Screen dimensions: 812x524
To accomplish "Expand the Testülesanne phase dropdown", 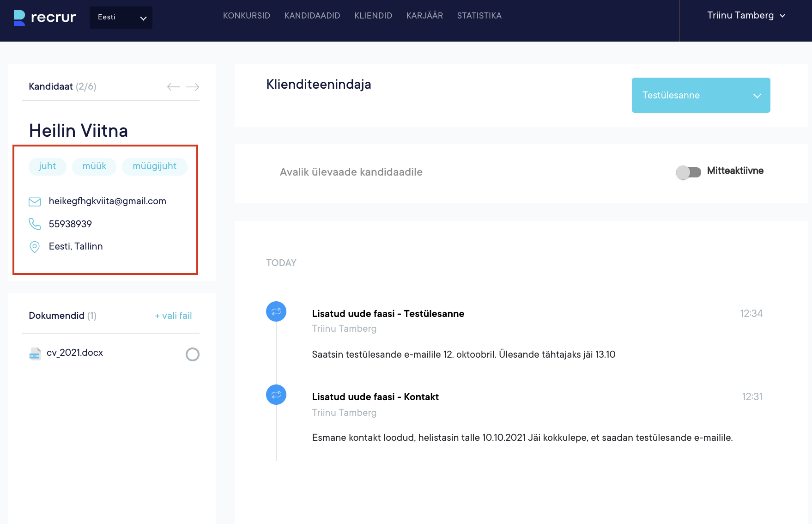I will click(x=701, y=95).
